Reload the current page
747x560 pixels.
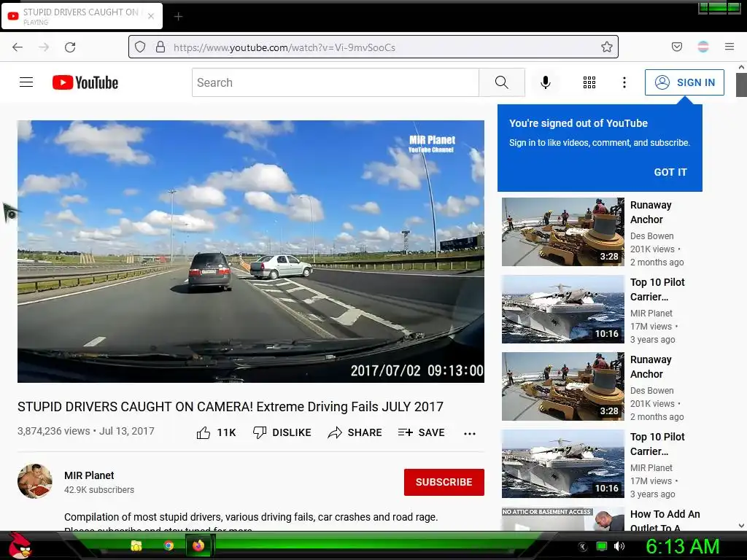pyautogui.click(x=70, y=47)
